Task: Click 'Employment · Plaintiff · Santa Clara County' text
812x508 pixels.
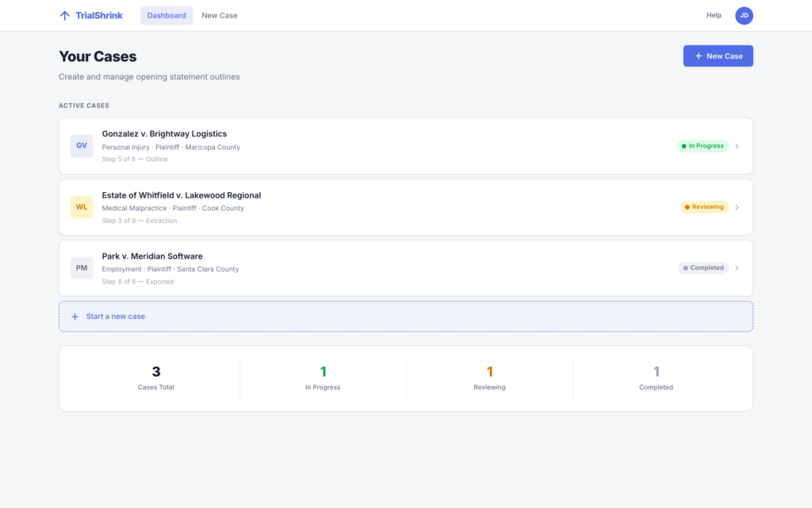Action: coord(170,269)
